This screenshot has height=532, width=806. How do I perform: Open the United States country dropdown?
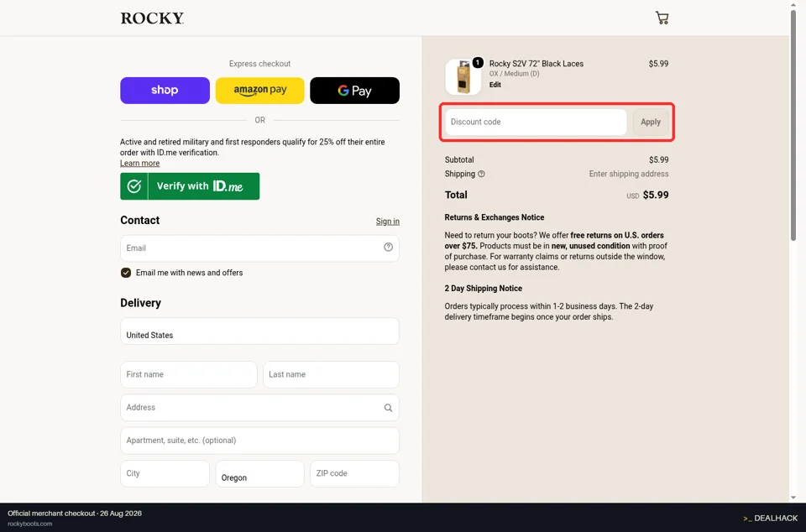click(x=259, y=331)
